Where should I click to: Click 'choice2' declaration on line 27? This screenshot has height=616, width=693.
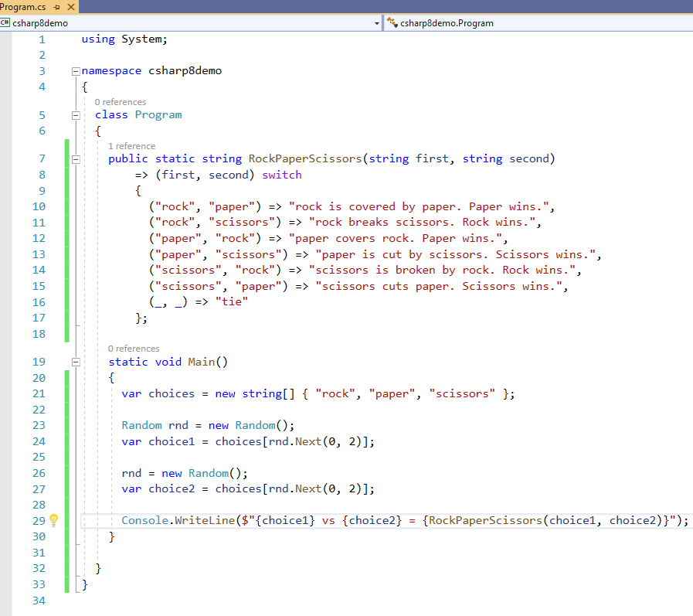coord(172,488)
